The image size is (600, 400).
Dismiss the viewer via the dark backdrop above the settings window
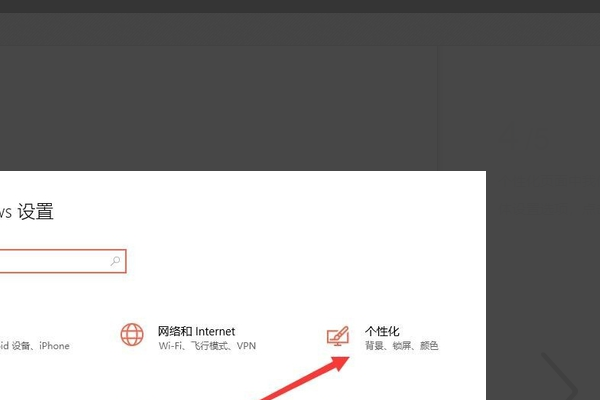pos(218,108)
